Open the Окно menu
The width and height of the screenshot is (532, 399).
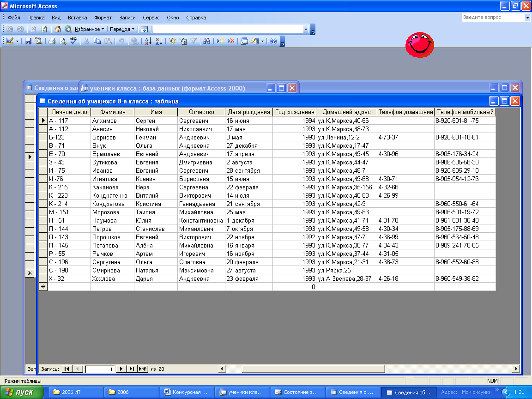[x=173, y=18]
